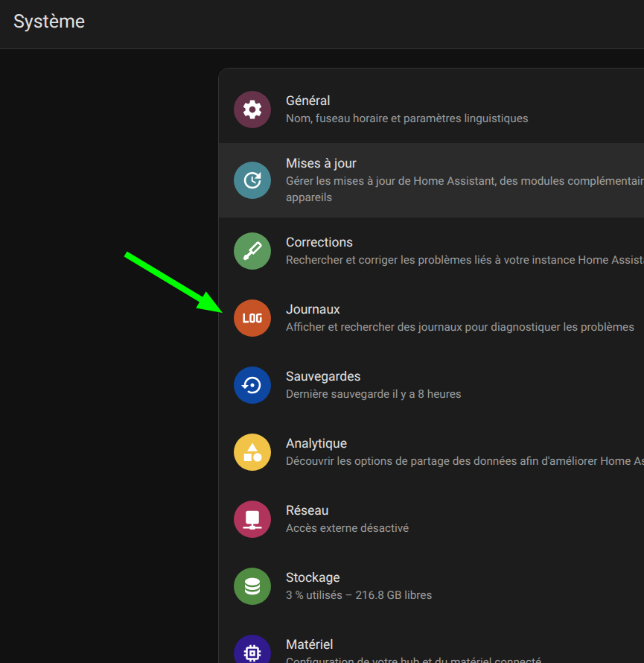The width and height of the screenshot is (644, 663).
Task: Select the purple Matériel chip icon
Action: coord(252,652)
